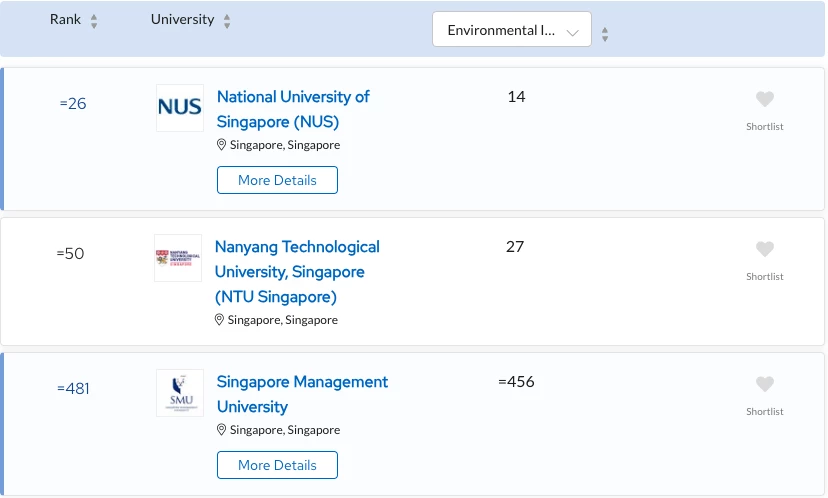
Task: Open the Environmental indicator dropdown
Action: point(512,30)
